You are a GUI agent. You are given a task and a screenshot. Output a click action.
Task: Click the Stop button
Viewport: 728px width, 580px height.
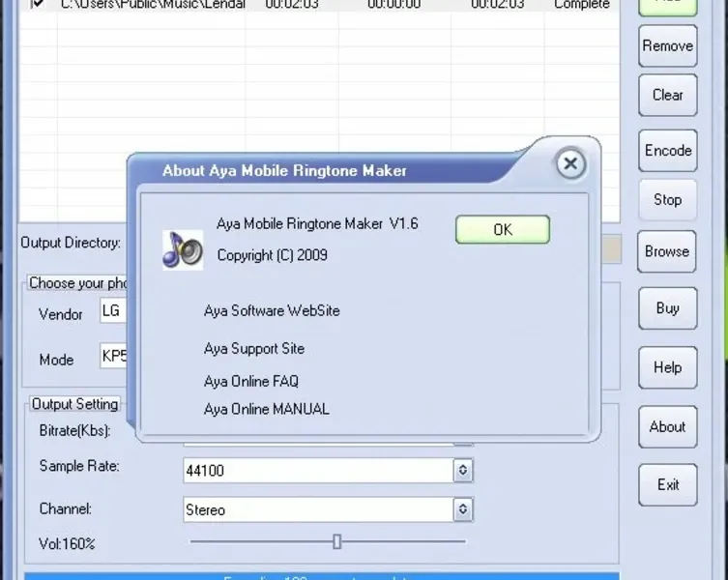tap(668, 200)
